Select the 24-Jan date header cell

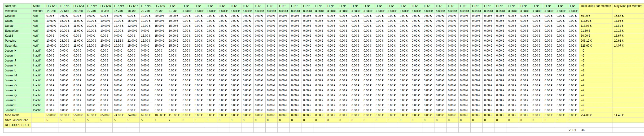(159, 11)
